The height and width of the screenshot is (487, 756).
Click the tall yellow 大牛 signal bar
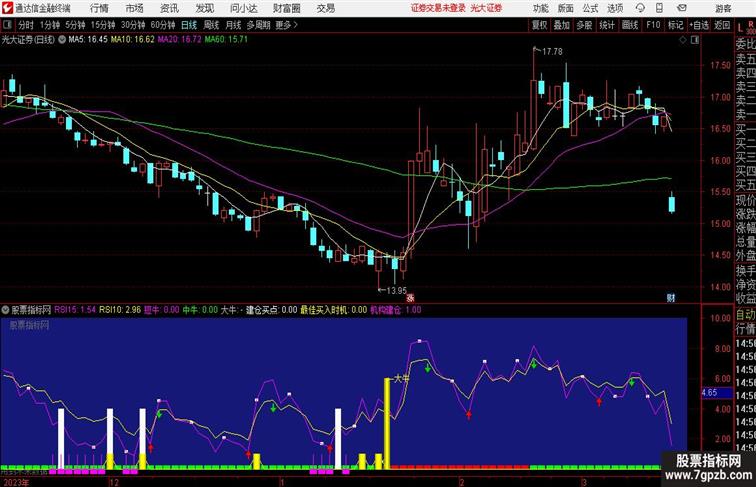pos(387,423)
